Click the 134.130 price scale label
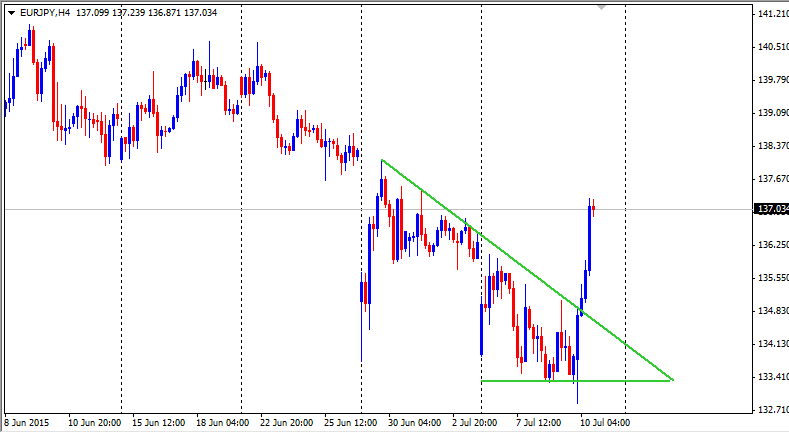Viewport: 789px width, 433px height. [x=773, y=344]
